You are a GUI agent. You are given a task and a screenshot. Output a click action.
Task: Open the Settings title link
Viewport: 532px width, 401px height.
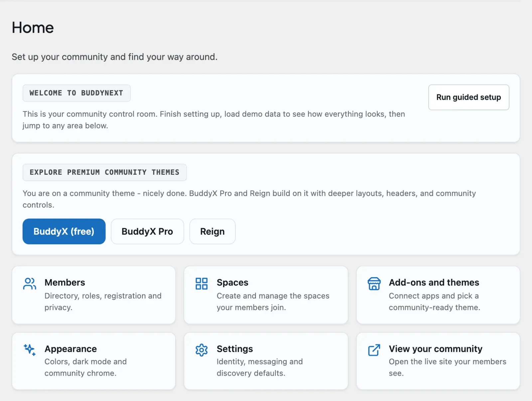click(235, 349)
